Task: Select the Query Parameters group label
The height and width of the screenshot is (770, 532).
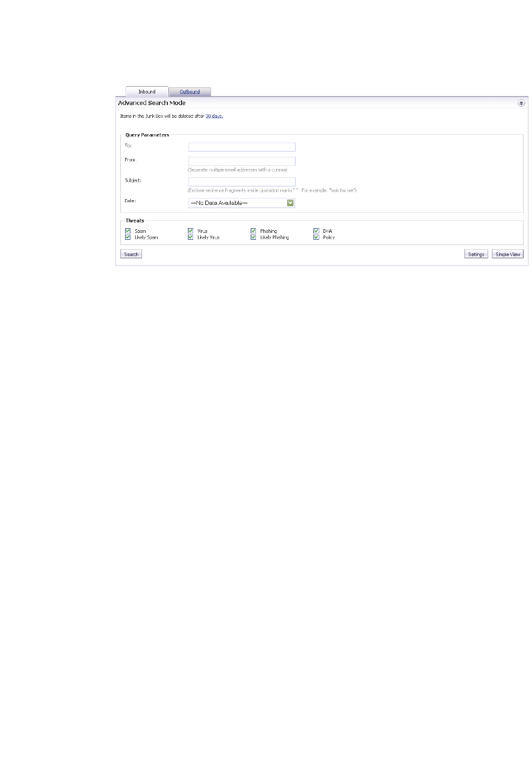Action: point(147,135)
